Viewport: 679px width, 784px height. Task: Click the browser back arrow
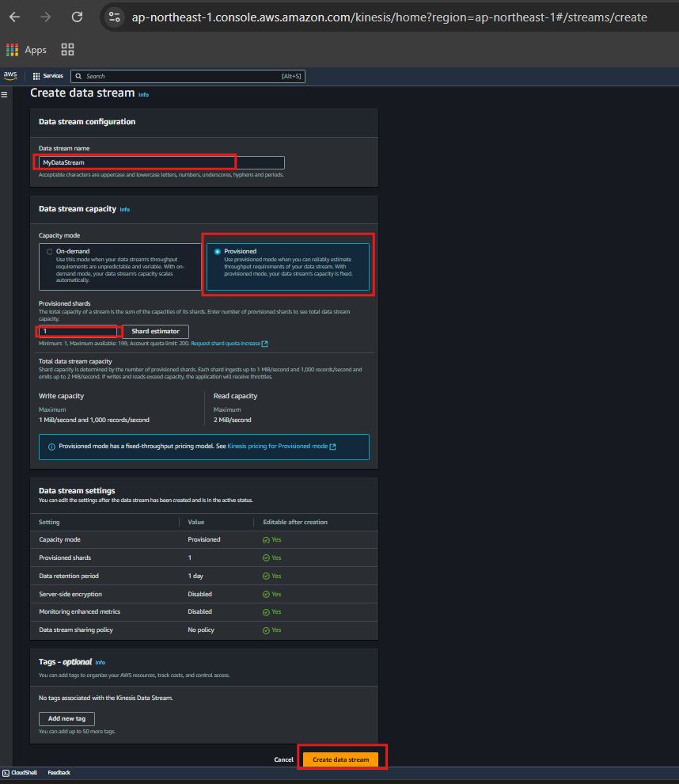15,17
